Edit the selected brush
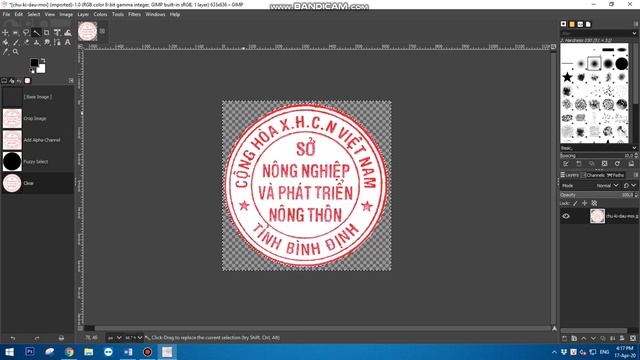Viewport: 640px width, 360px height. pyautogui.click(x=566, y=164)
